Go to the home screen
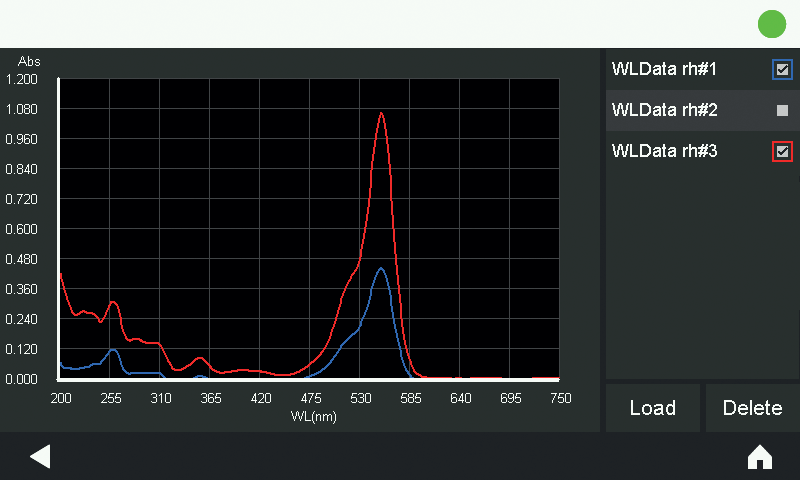 coord(760,457)
